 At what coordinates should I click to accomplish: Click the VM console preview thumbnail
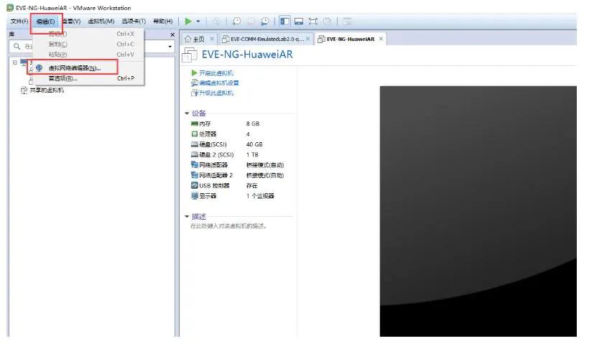click(x=478, y=211)
